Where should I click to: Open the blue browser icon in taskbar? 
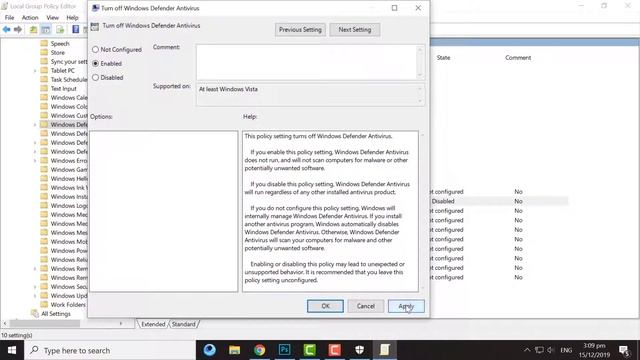[x=209, y=350]
